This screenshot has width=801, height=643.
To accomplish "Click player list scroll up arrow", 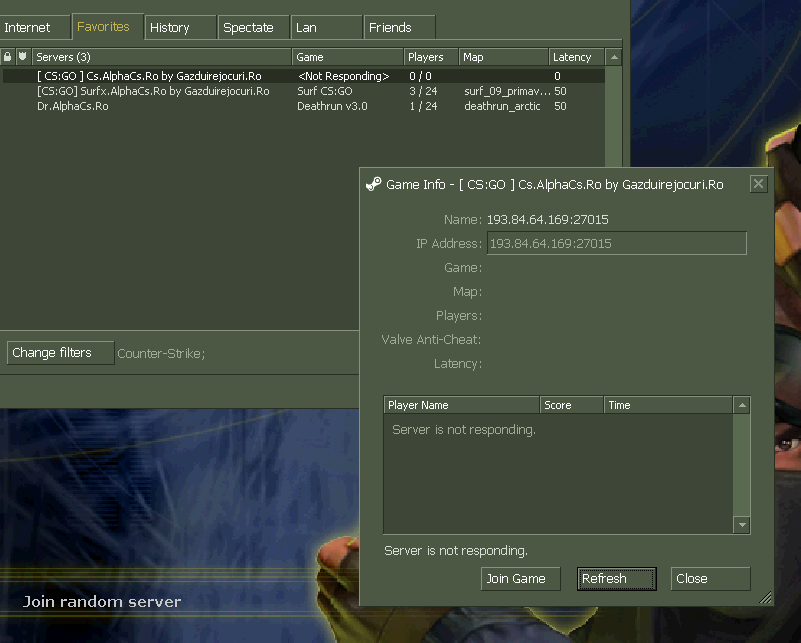I will point(742,406).
